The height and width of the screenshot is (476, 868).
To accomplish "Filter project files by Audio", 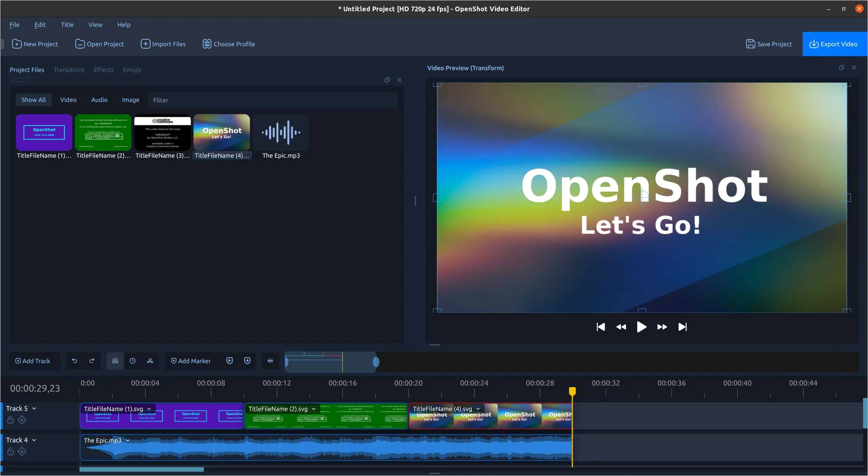I will pos(99,100).
